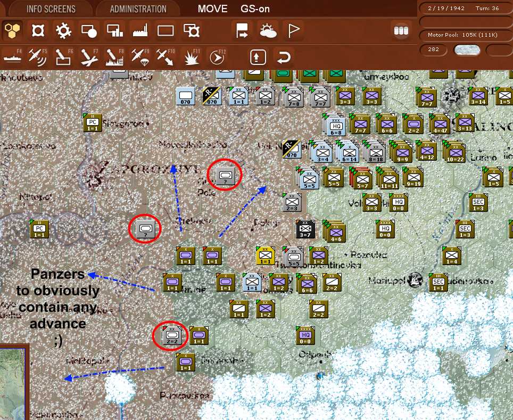Toggle the weather sun-and-cloud icon

click(268, 31)
